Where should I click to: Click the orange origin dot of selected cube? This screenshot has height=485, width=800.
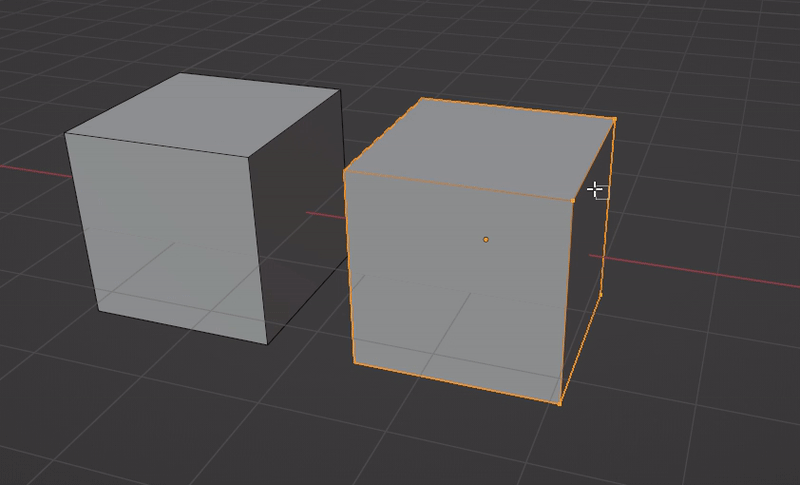coord(486,240)
